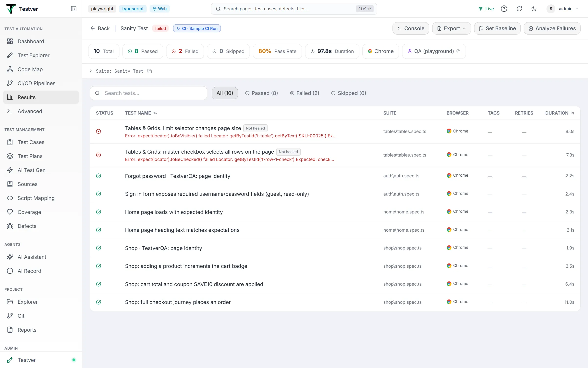This screenshot has height=368, width=588.
Task: Click the Live connection indicator
Action: click(486, 9)
